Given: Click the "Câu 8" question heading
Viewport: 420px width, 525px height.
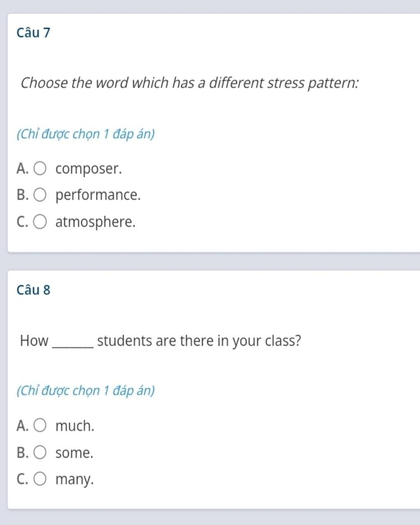Looking at the screenshot, I should click(x=34, y=290).
